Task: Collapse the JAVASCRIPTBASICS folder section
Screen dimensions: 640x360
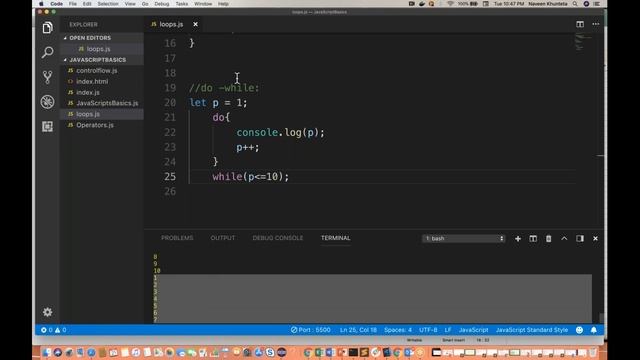Action: [x=98, y=60]
